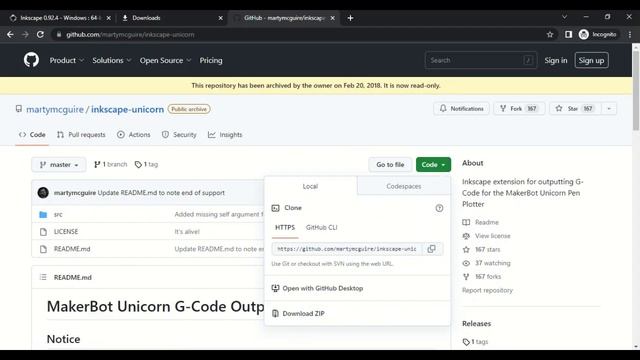Open clone help question mark icon

[x=439, y=208]
